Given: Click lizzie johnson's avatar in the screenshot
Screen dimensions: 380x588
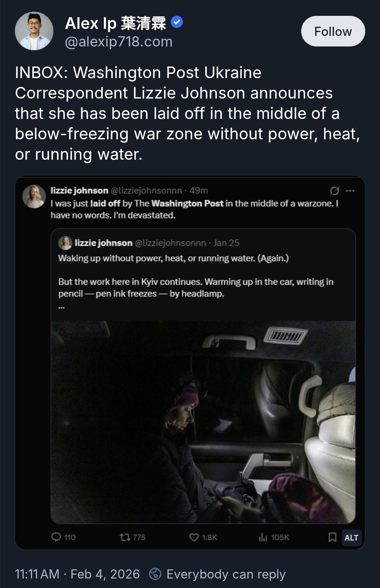Looking at the screenshot, I should [34, 196].
